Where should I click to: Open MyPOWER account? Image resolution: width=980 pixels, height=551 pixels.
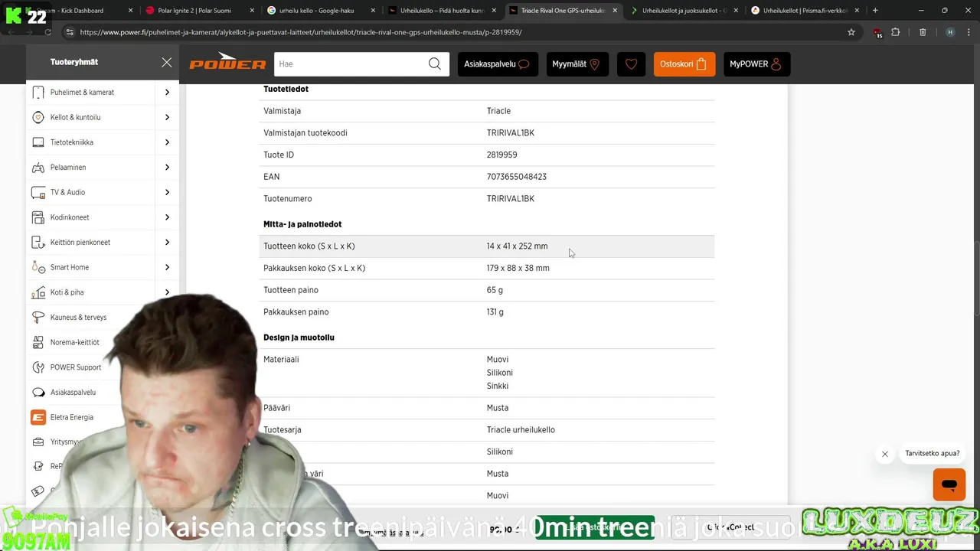click(756, 64)
